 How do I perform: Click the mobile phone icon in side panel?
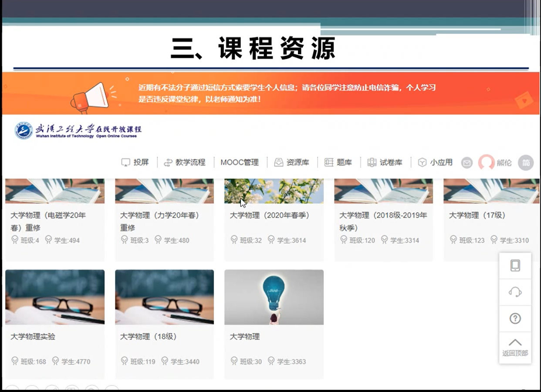515,265
